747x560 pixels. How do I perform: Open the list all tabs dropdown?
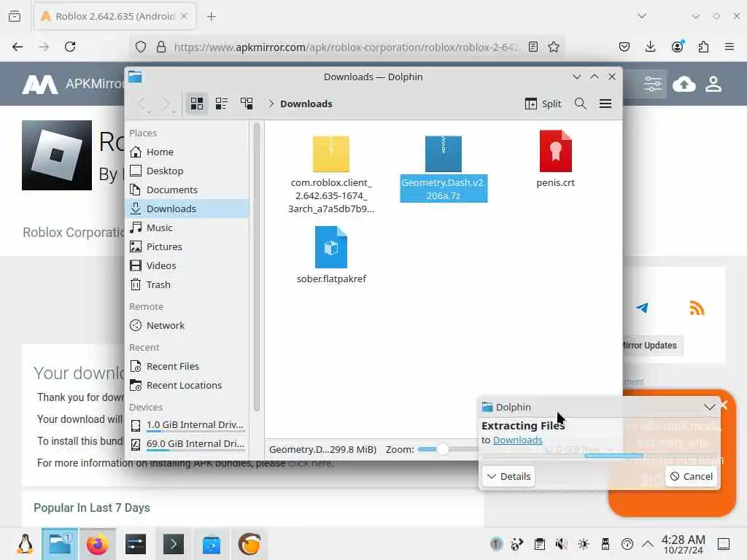(642, 16)
